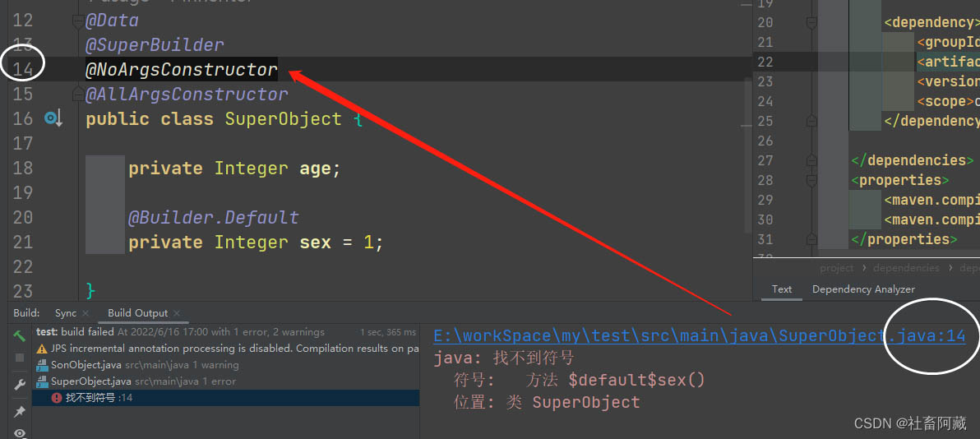
Task: Switch to the Sync tab
Action: (65, 313)
